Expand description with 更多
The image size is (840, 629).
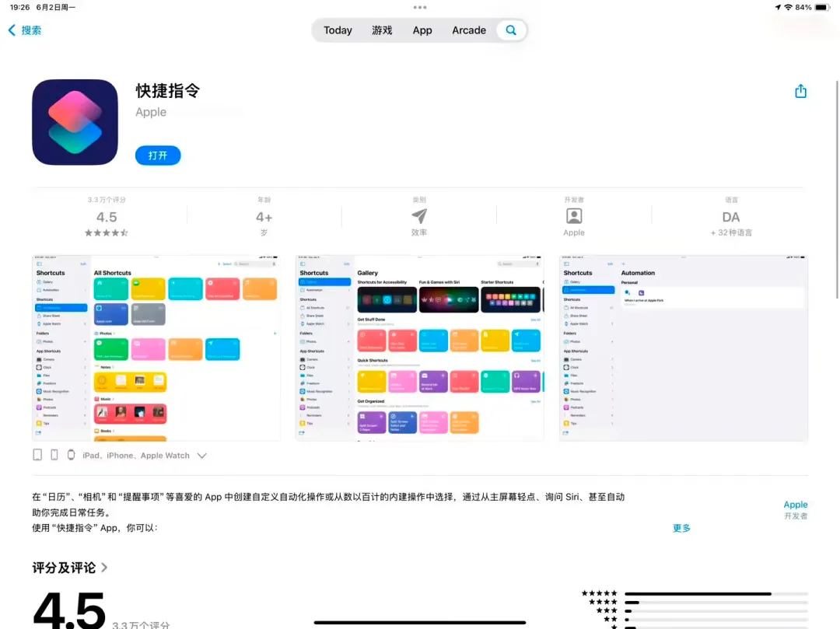point(681,528)
